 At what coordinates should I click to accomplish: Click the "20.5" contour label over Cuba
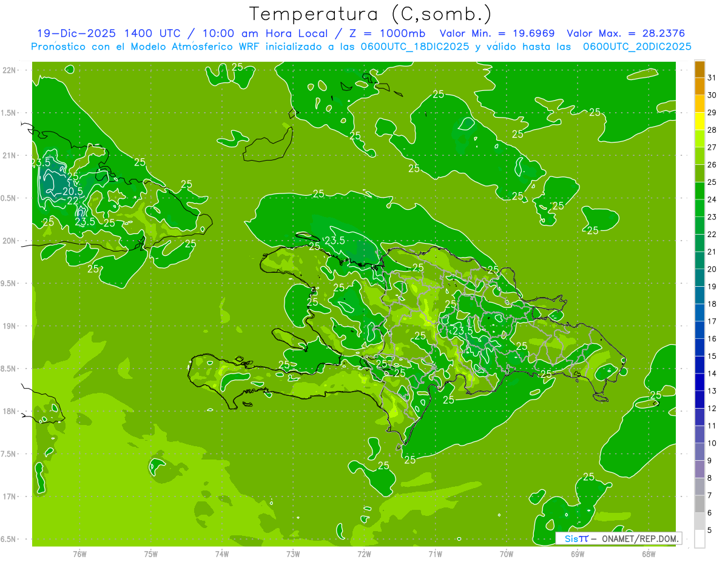(x=72, y=192)
